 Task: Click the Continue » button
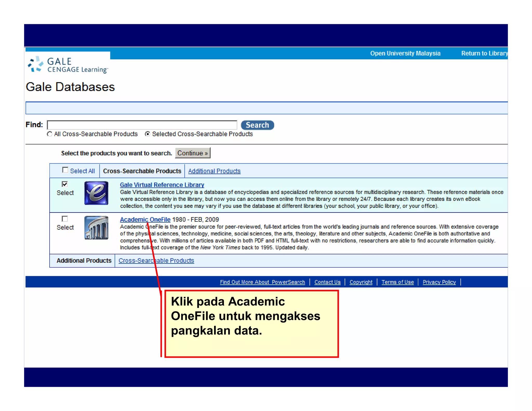pyautogui.click(x=193, y=153)
